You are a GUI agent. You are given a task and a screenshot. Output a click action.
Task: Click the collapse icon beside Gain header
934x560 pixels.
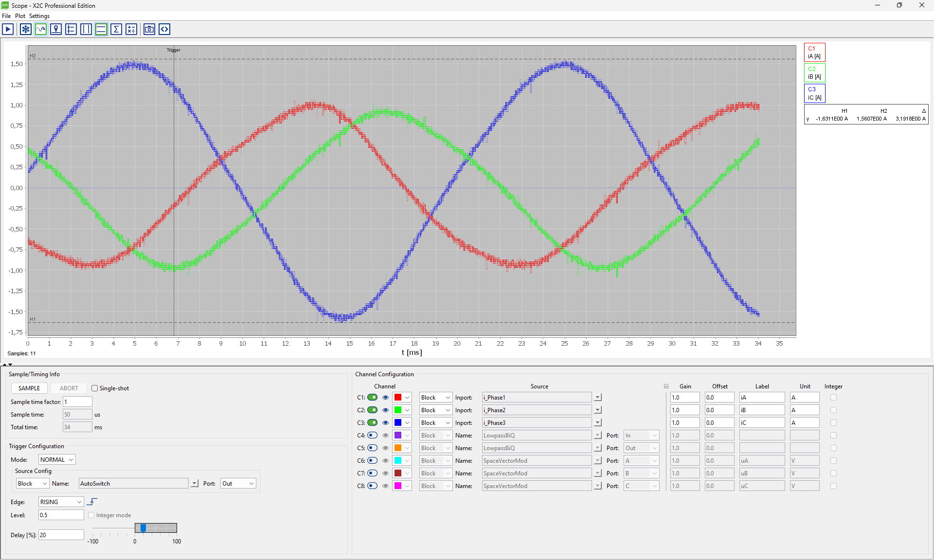(666, 386)
